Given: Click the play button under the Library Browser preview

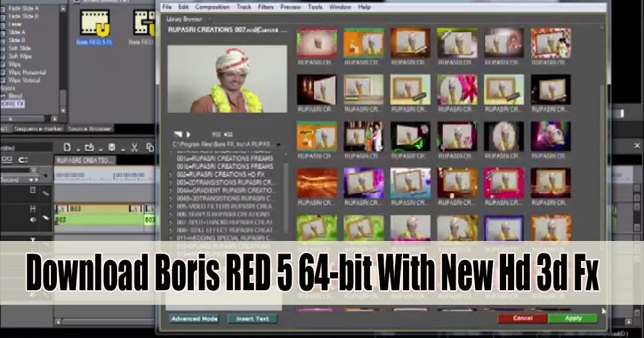Looking at the screenshot, I should point(188,134).
